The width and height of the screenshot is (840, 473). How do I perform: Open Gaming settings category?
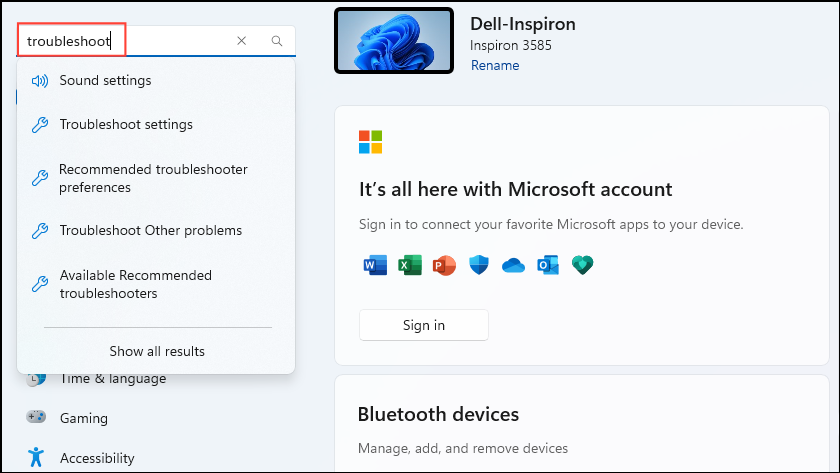pos(84,418)
